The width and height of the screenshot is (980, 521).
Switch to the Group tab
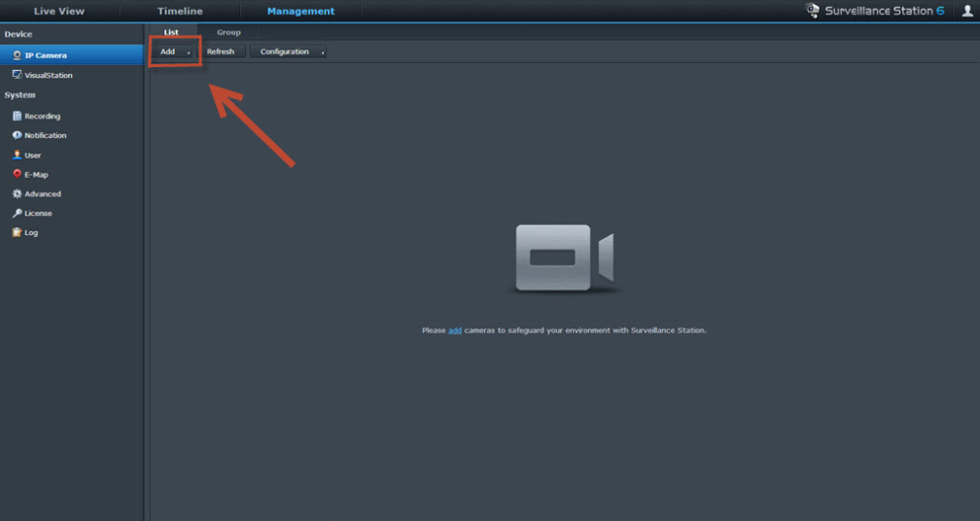tap(228, 32)
